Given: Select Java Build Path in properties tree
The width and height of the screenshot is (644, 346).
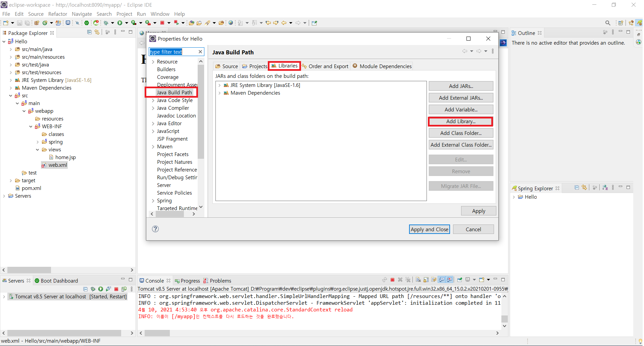Looking at the screenshot, I should pos(174,92).
